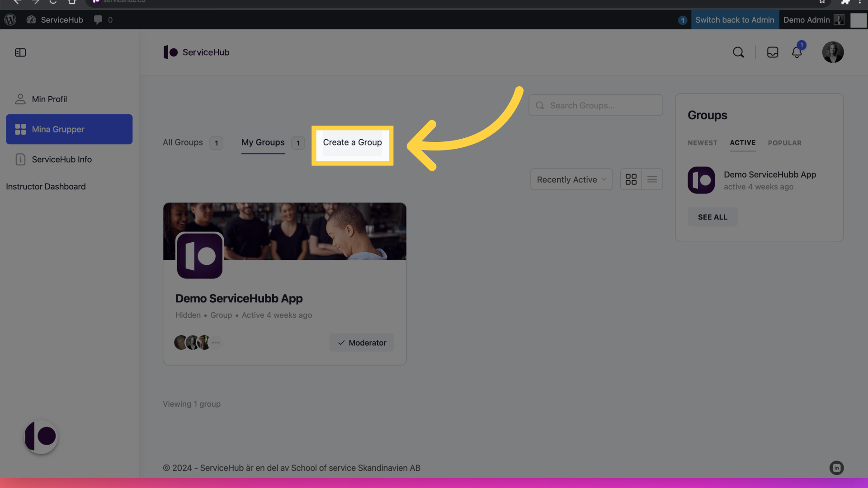This screenshot has width=868, height=488.
Task: Select NEWEST groups sorting option
Action: tap(702, 143)
